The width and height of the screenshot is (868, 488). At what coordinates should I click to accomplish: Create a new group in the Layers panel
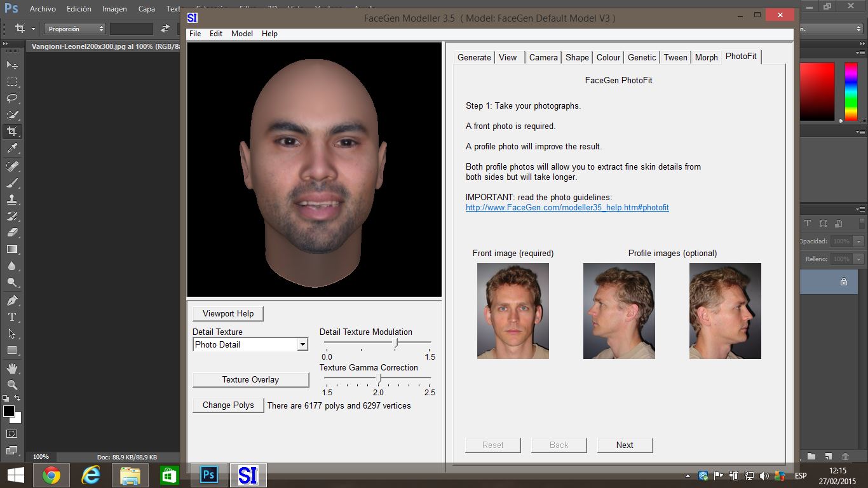tap(811, 457)
